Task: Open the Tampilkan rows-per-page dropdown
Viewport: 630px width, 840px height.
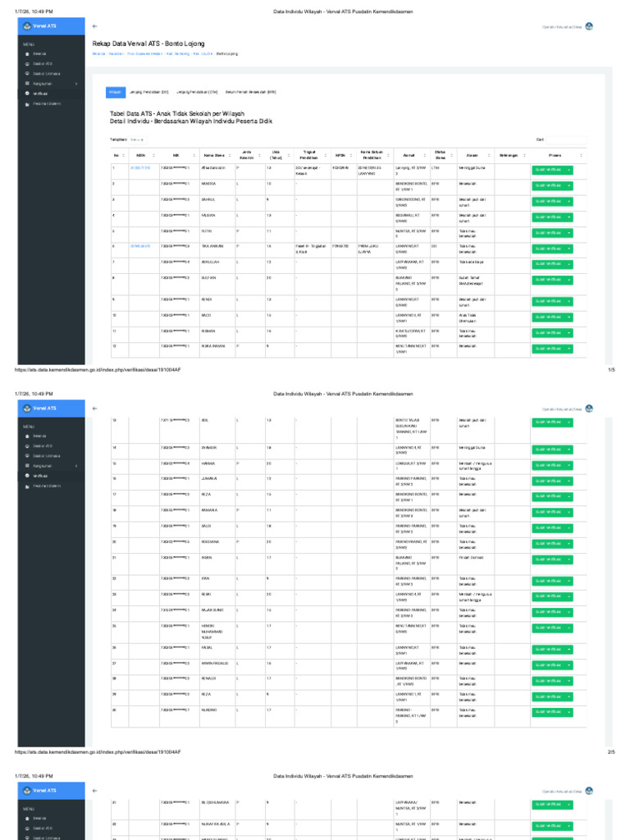Action: point(138,139)
